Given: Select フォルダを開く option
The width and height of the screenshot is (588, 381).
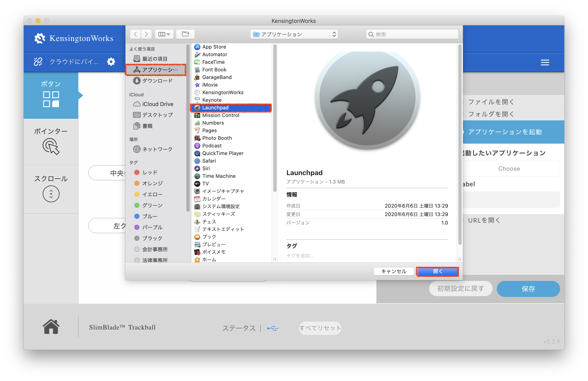Looking at the screenshot, I should [x=491, y=114].
